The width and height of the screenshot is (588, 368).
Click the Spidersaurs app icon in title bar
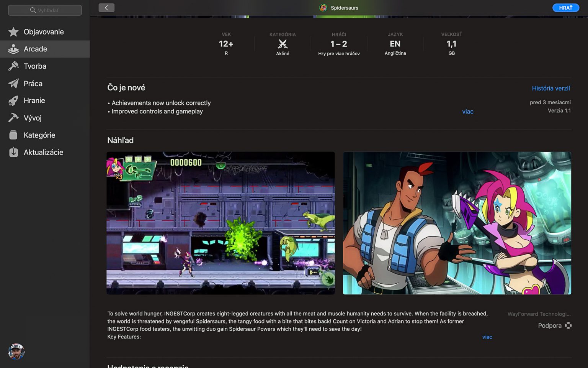(x=323, y=8)
